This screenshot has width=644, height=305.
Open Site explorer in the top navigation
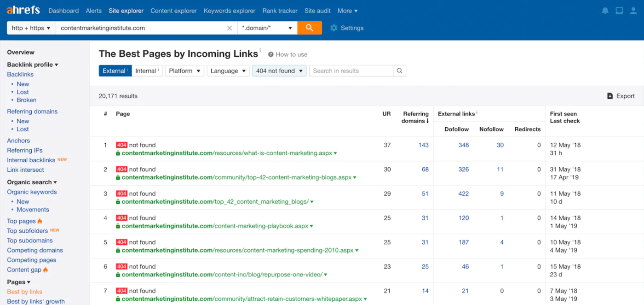(x=126, y=11)
